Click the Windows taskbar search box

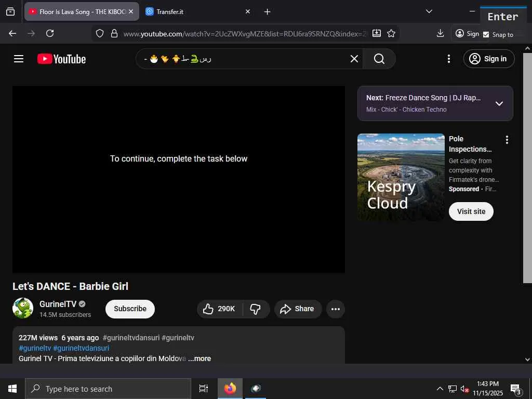click(108, 389)
